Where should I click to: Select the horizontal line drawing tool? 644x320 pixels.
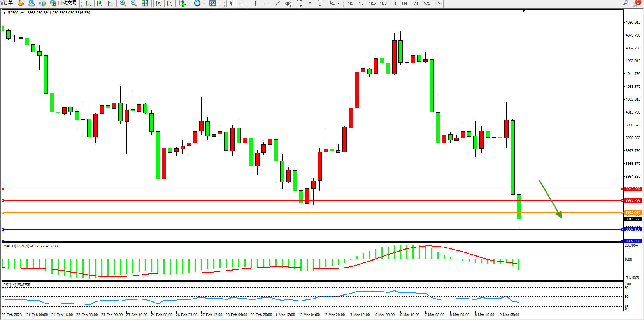(x=267, y=3)
